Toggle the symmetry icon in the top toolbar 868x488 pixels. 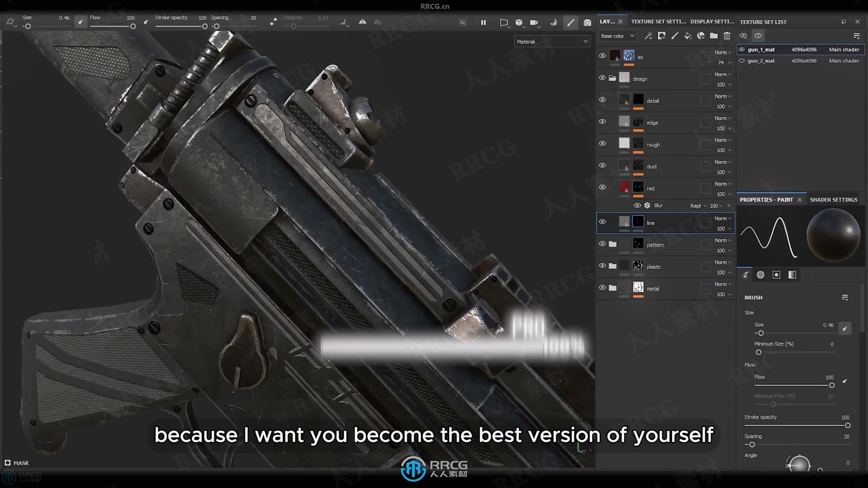(362, 22)
